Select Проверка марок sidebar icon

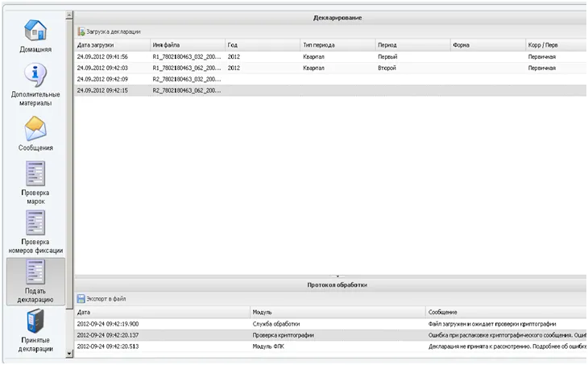35,183
